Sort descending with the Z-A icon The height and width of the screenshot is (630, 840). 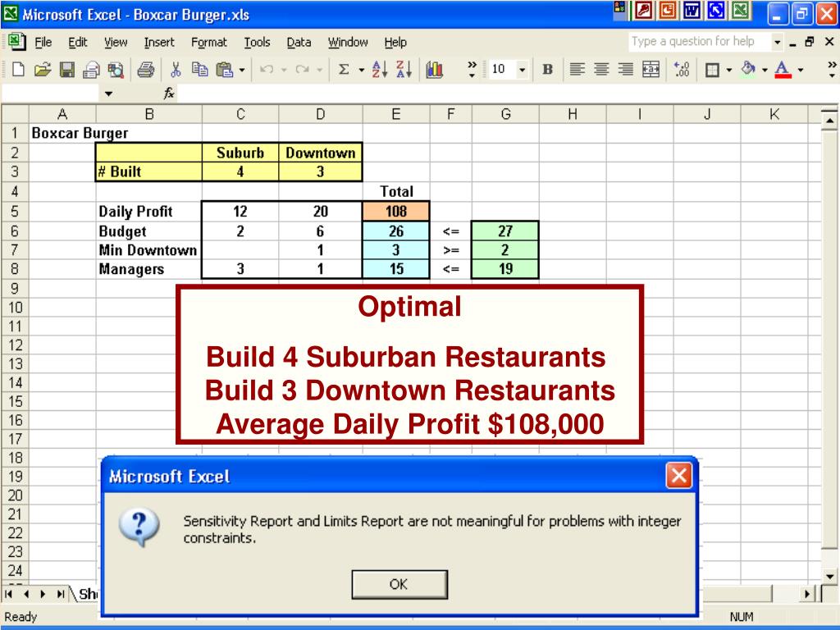click(404, 70)
